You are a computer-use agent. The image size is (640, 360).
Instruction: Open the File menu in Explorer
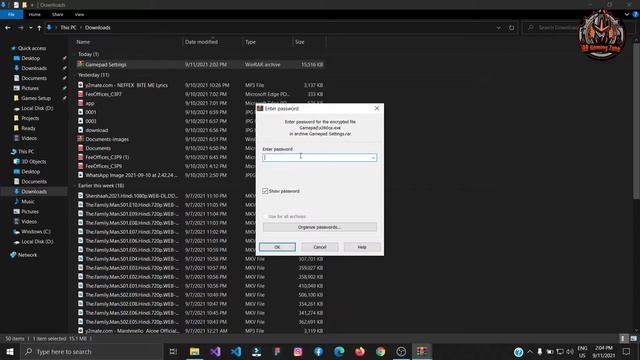(x=11, y=14)
